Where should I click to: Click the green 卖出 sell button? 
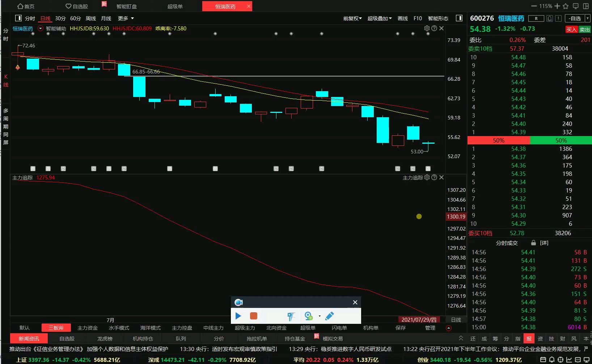point(584,30)
